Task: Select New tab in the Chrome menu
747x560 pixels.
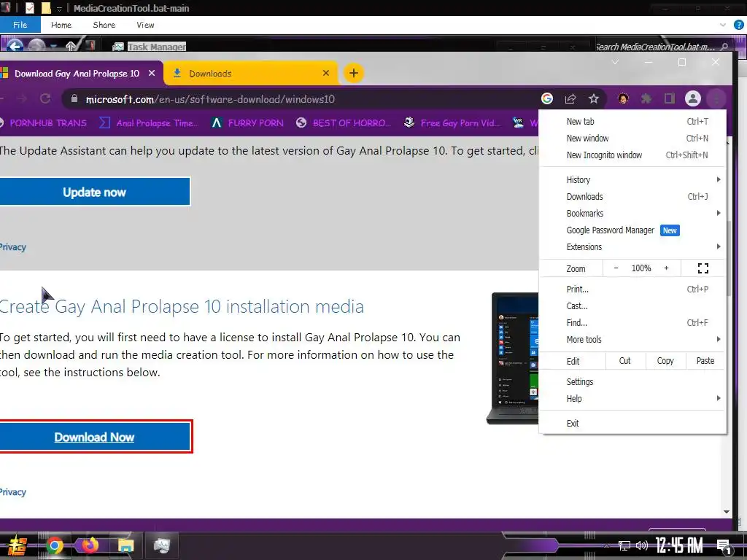Action: [632, 122]
